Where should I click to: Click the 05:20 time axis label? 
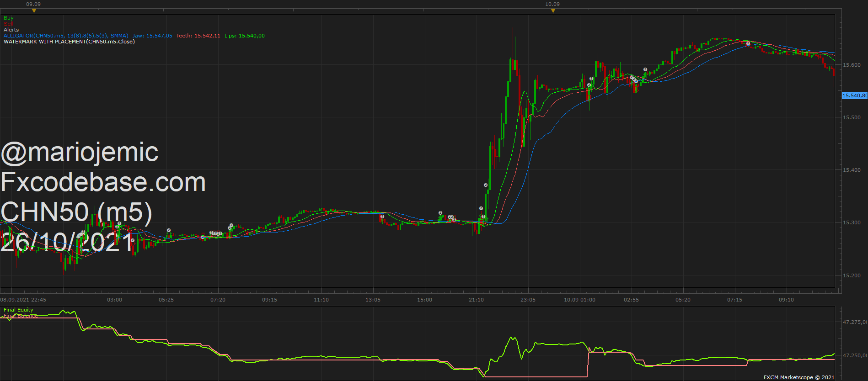pos(683,300)
